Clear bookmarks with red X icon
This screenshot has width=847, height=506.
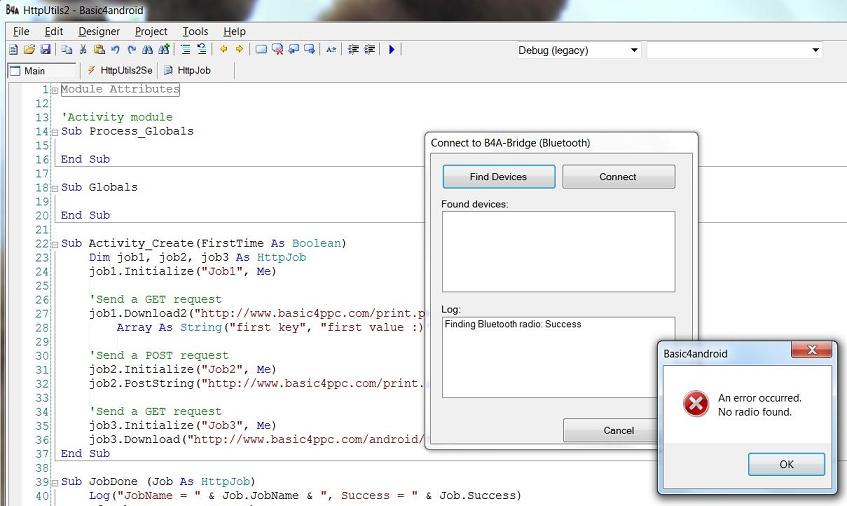pyautogui.click(x=277, y=50)
